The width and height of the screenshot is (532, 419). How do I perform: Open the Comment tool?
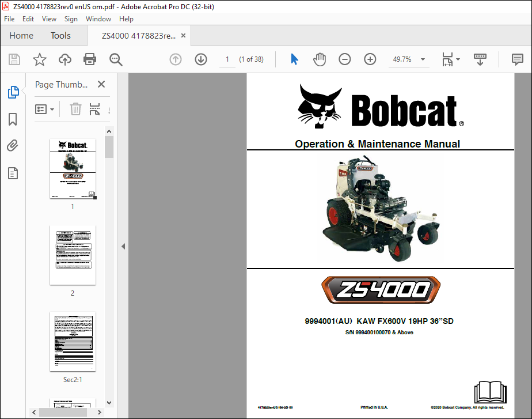pyautogui.click(x=518, y=59)
